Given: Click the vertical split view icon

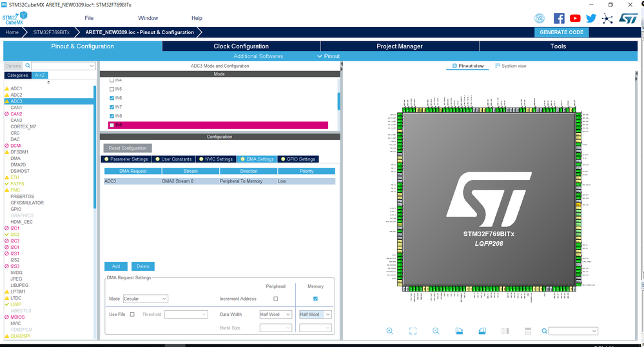Looking at the screenshot, I should 505,331.
